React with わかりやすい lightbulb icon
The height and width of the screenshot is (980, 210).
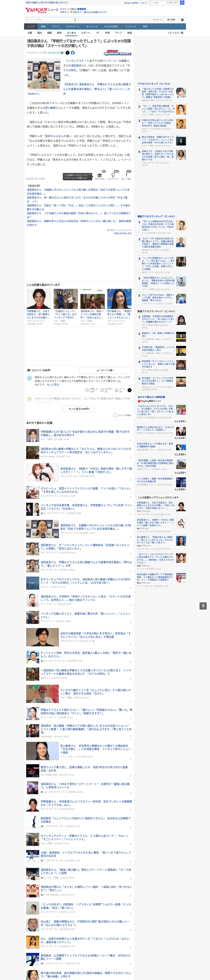click(113, 176)
